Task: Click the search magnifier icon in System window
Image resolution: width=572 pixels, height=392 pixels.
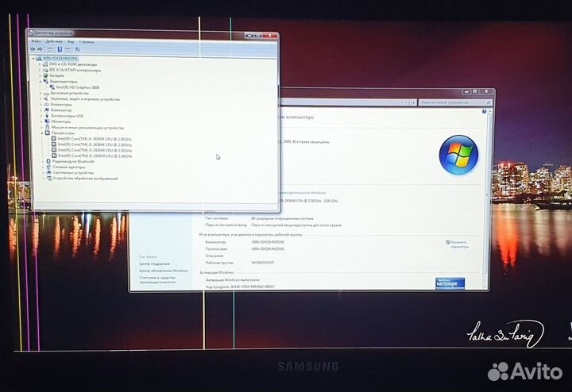Action: tap(489, 102)
